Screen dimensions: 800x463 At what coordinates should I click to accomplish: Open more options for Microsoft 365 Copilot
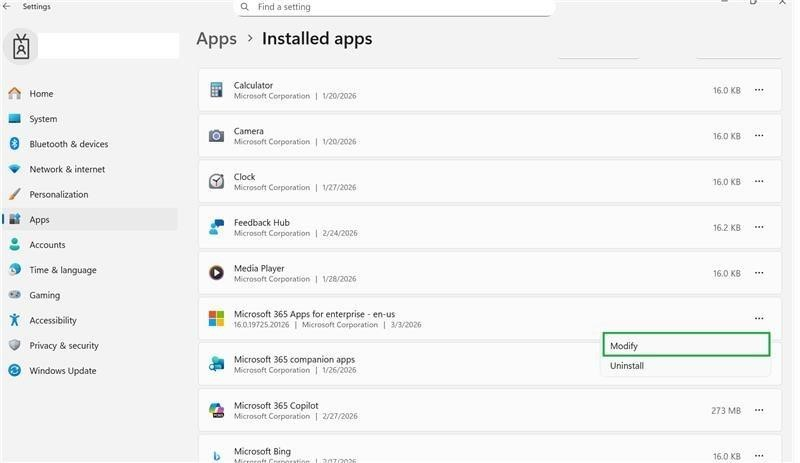click(759, 410)
